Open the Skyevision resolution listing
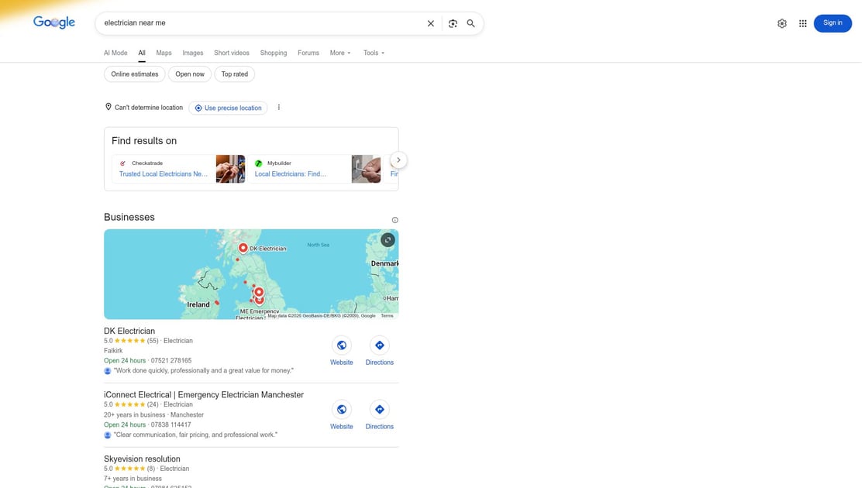Image resolution: width=868 pixels, height=488 pixels. (x=142, y=459)
